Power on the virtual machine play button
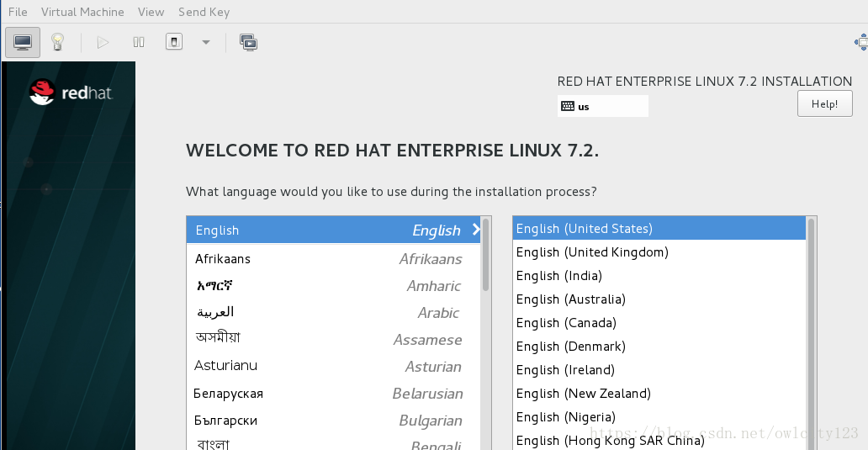This screenshot has height=450, width=868. (x=103, y=42)
